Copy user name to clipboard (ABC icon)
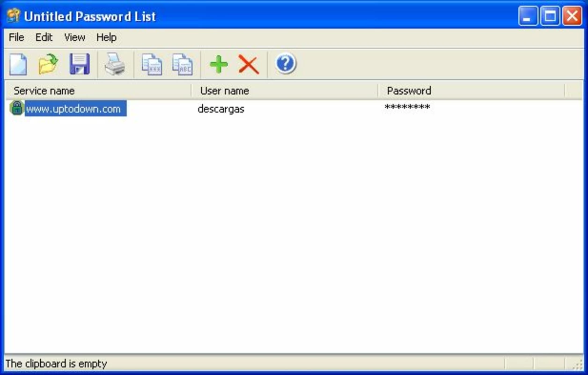The height and width of the screenshot is (375, 588). (x=182, y=64)
